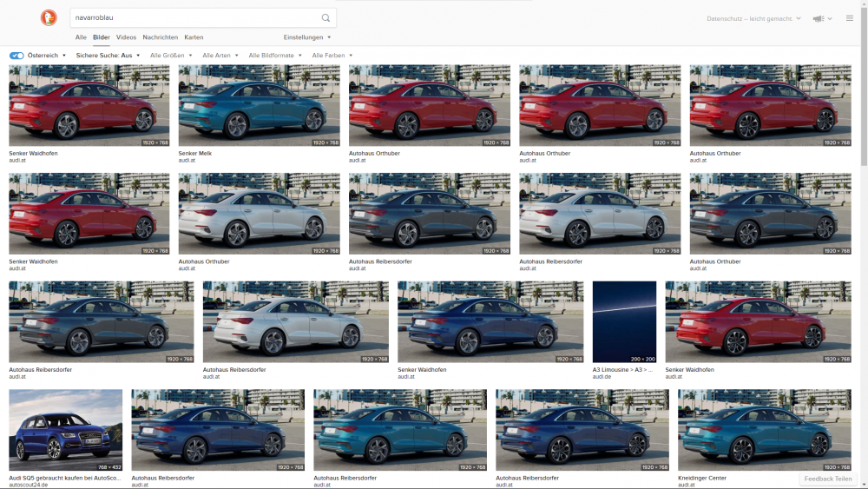868x489 pixels.
Task: Switch to the Alle tab
Action: coord(81,37)
